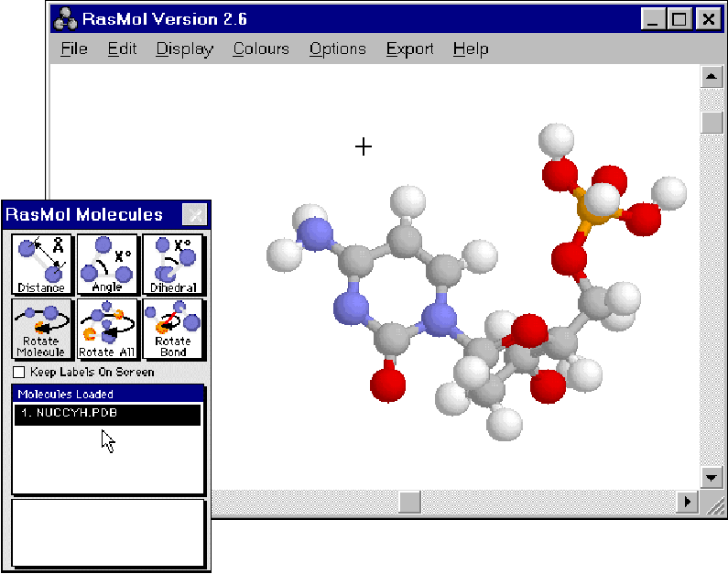Activate the Rotate Molecule tool
The width and height of the screenshot is (728, 574).
pos(41,329)
